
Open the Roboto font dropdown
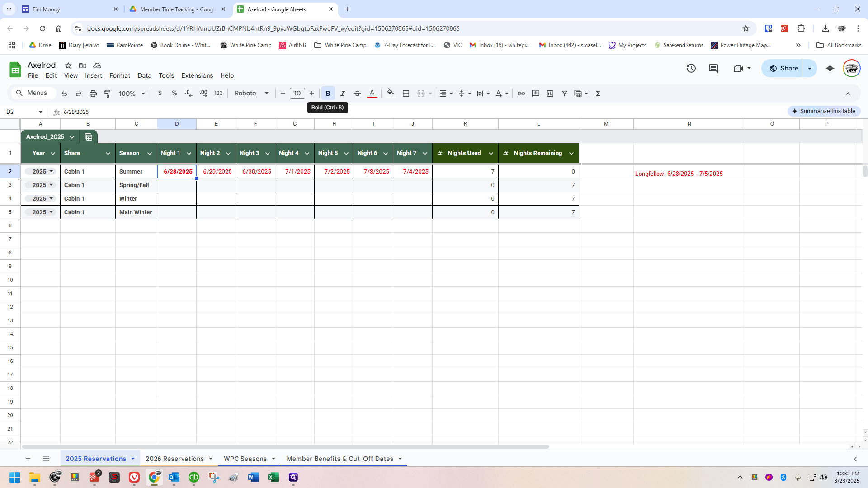point(251,94)
